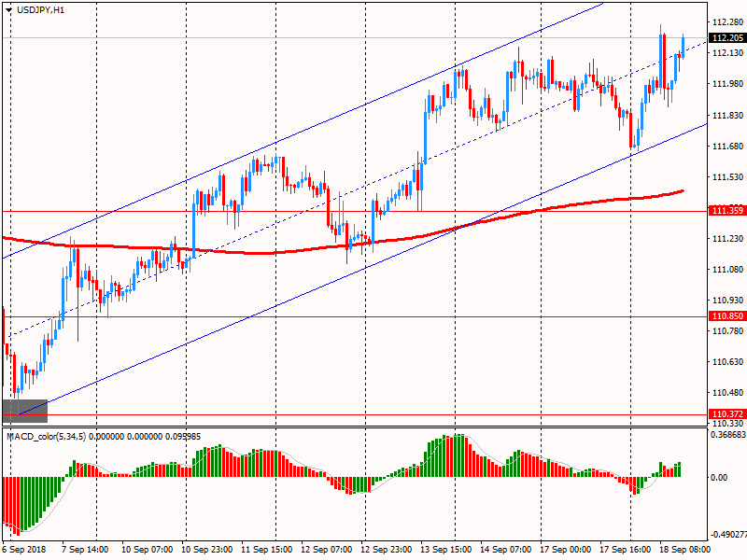The height and width of the screenshot is (560, 747).
Task: Select the red level label 111.359
Action: click(x=727, y=211)
